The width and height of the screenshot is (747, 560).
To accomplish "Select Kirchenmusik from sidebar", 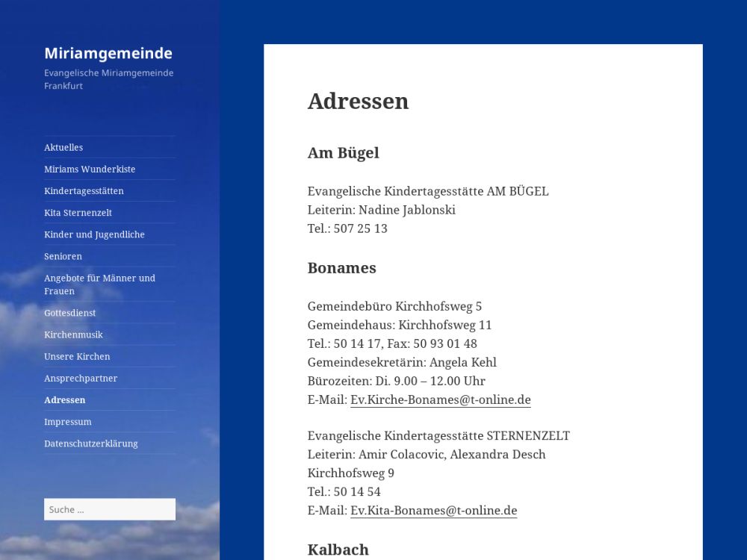I will (x=73, y=334).
